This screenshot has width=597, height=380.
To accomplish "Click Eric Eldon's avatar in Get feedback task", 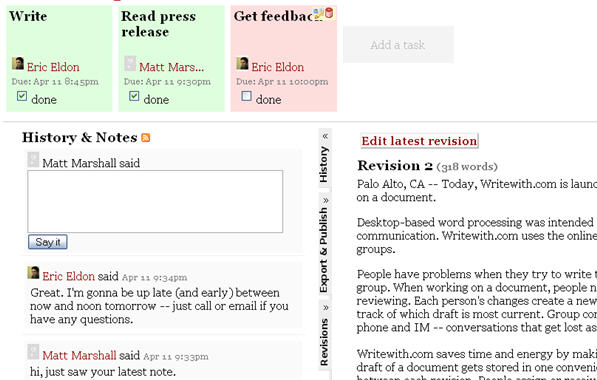I will click(x=242, y=64).
